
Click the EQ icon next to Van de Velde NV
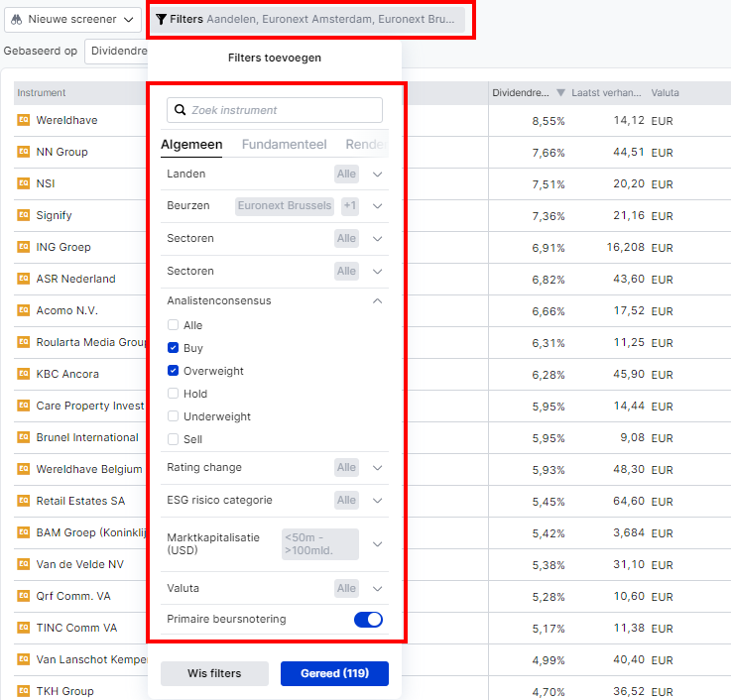tap(24, 564)
